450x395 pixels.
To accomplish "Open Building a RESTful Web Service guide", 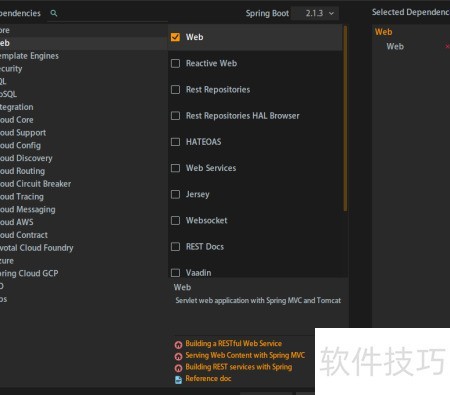I will [233, 343].
